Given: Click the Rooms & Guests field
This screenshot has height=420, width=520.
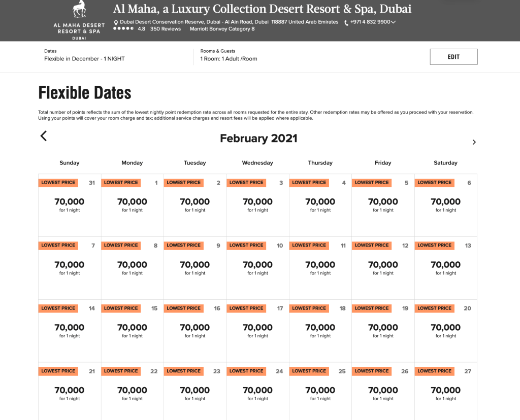Looking at the screenshot, I should pos(229,55).
